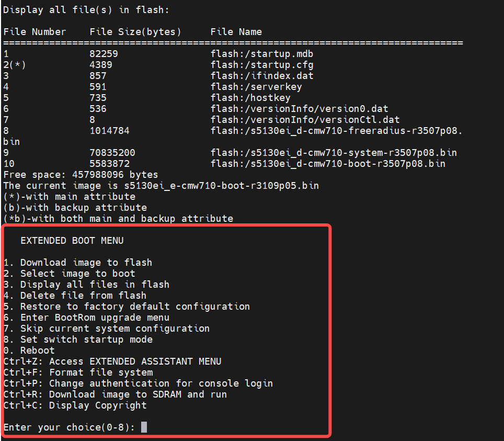Click the 'Download image to flash' menu line
The width and height of the screenshot is (504, 441).
tap(78, 263)
